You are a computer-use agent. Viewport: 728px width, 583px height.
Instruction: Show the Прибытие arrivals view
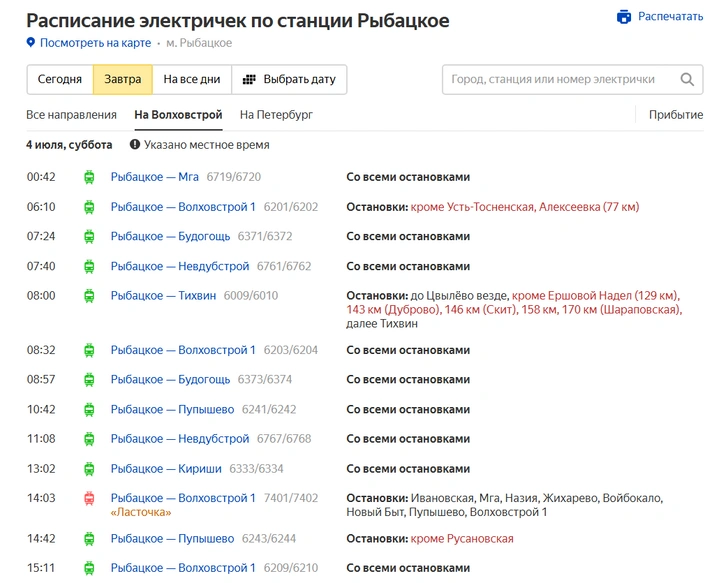pos(676,115)
